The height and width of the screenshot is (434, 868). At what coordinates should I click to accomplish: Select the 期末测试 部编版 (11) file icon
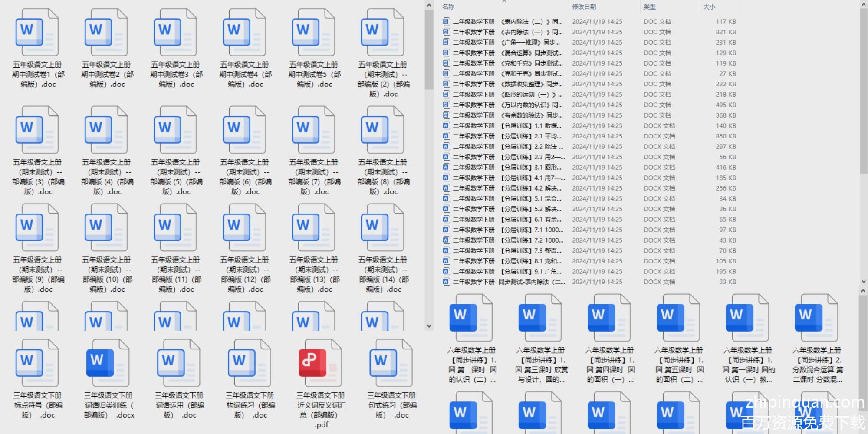pyautogui.click(x=175, y=227)
